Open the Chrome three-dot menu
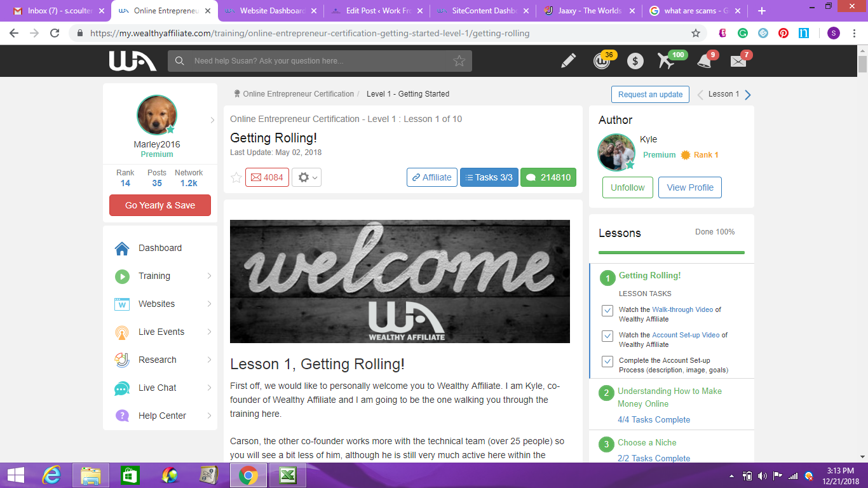Viewport: 868px width, 488px height. click(853, 33)
